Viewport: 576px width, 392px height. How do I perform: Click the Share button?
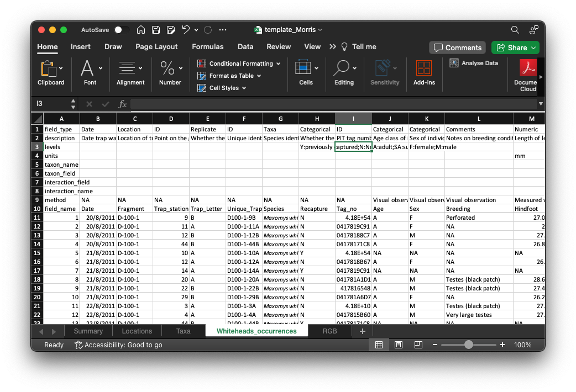coord(515,47)
